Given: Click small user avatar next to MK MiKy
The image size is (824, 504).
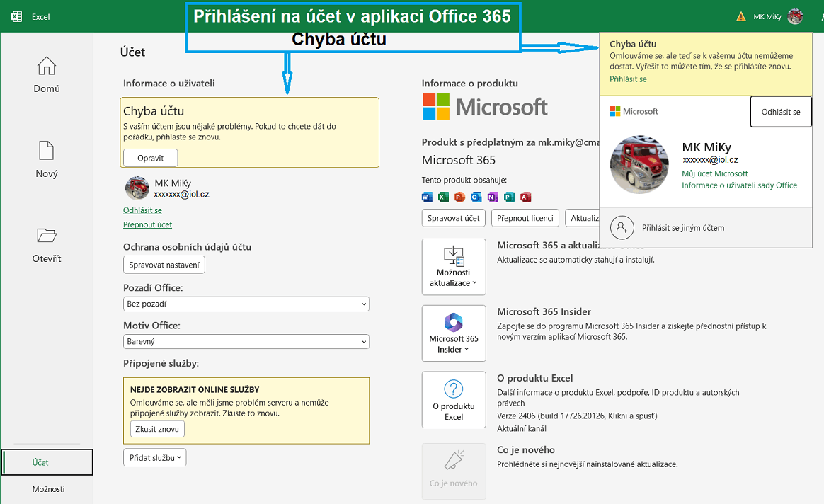Looking at the screenshot, I should click(137, 188).
